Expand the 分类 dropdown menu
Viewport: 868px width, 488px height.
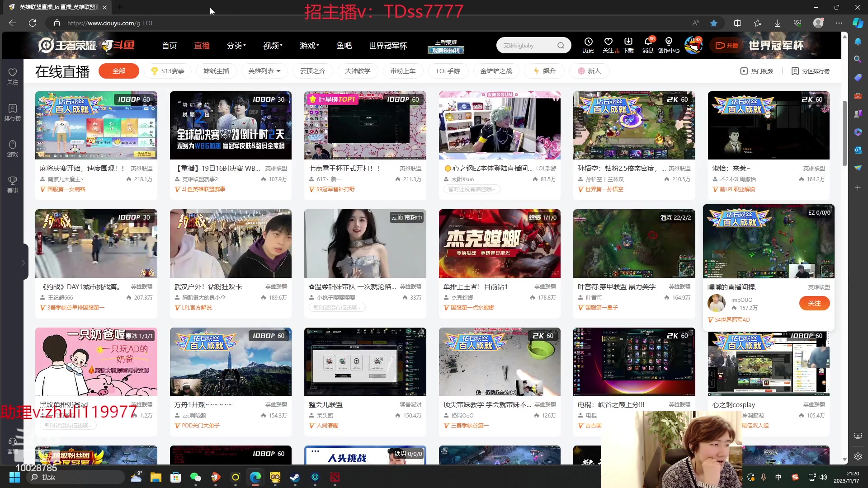tap(236, 46)
